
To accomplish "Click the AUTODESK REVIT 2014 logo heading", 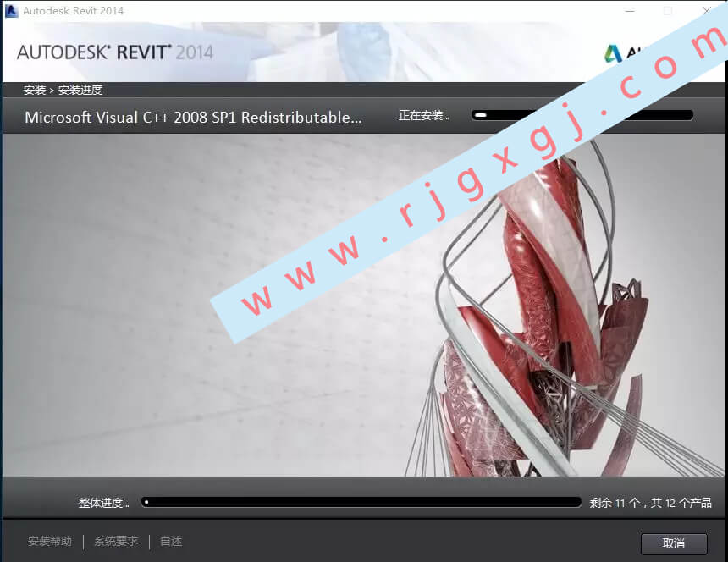I will click(x=115, y=52).
